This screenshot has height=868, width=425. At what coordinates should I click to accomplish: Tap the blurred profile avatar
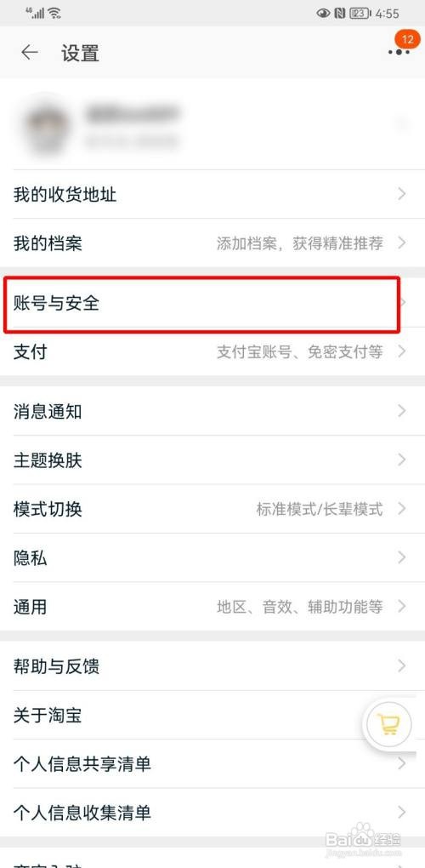click(48, 125)
